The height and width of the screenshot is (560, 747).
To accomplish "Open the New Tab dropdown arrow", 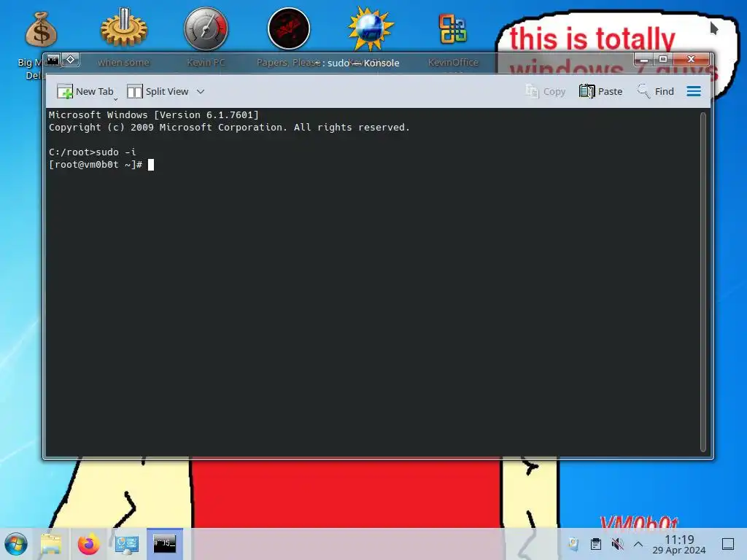I will click(x=115, y=99).
